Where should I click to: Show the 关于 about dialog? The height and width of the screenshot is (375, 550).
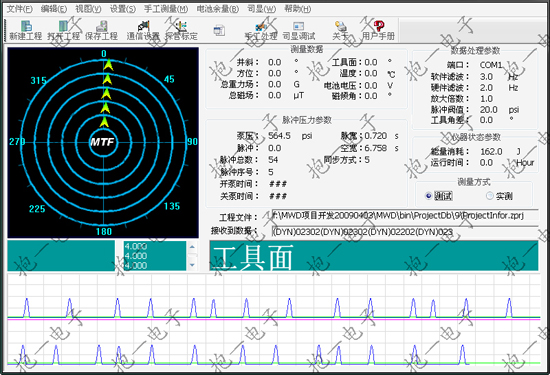click(340, 30)
